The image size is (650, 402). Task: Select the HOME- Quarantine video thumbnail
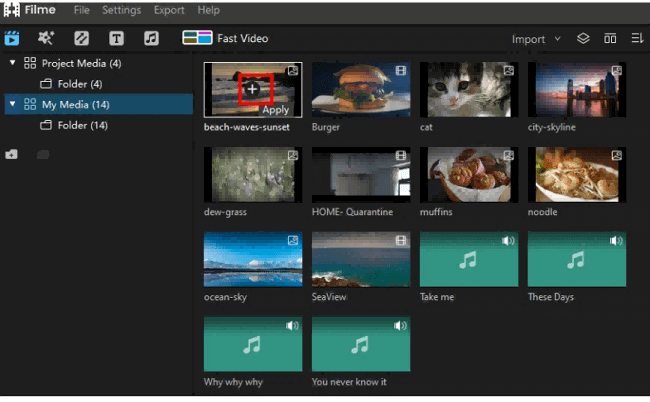pyautogui.click(x=361, y=174)
